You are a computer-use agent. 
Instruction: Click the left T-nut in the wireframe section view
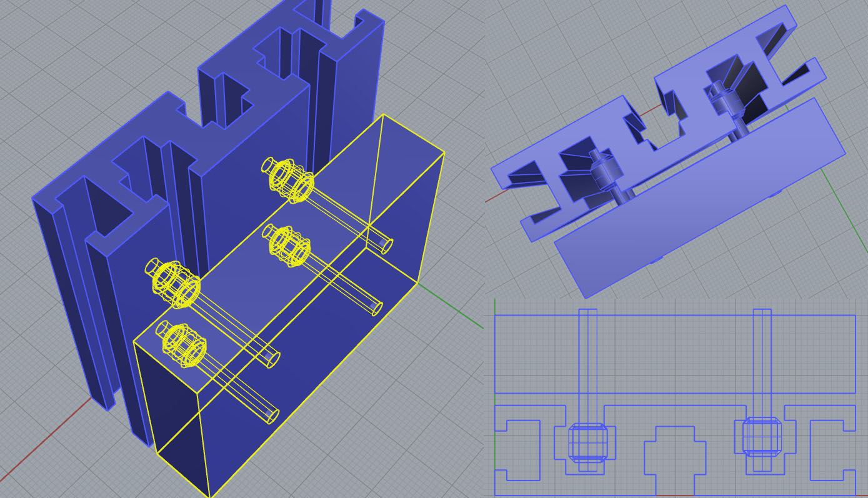click(587, 442)
